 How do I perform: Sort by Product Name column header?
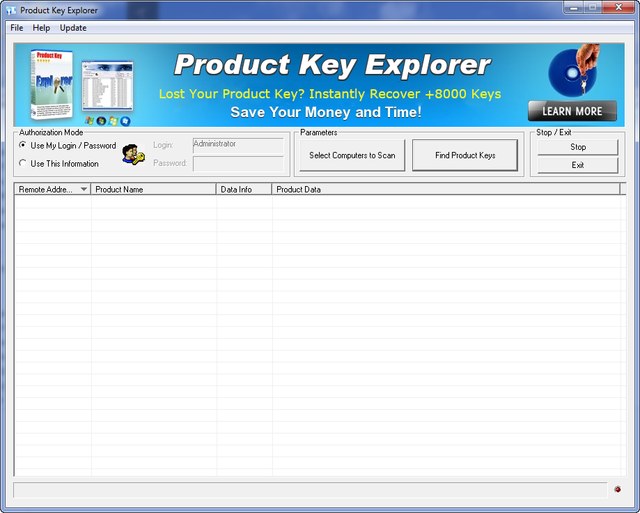[153, 189]
